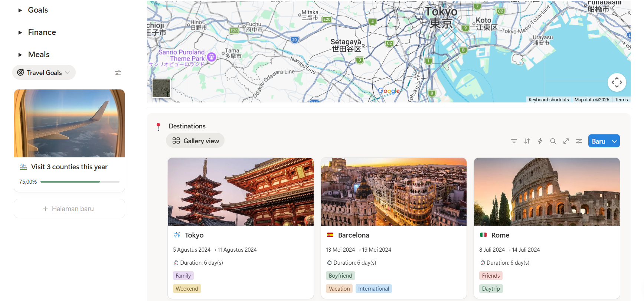Expand database to full page icon
The image size is (644, 301).
566,141
